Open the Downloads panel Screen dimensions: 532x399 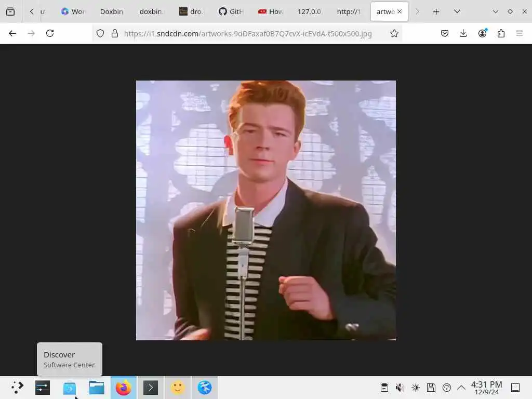[463, 33]
